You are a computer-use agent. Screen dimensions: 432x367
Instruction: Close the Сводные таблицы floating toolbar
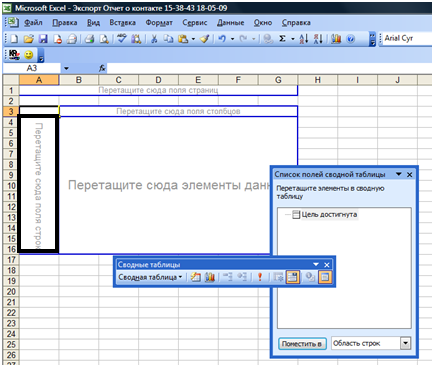click(x=327, y=265)
